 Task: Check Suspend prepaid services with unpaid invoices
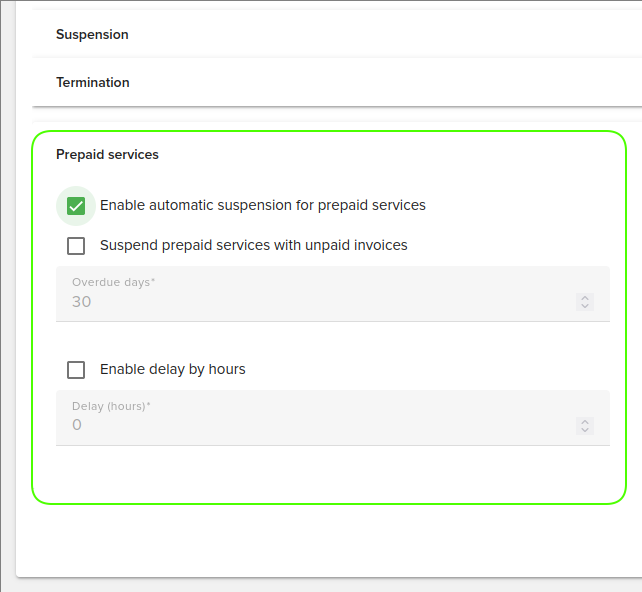coord(76,246)
